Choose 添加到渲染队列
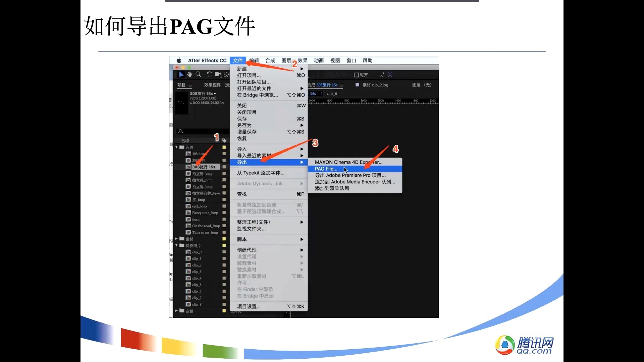This screenshot has width=644, height=362. (355, 188)
